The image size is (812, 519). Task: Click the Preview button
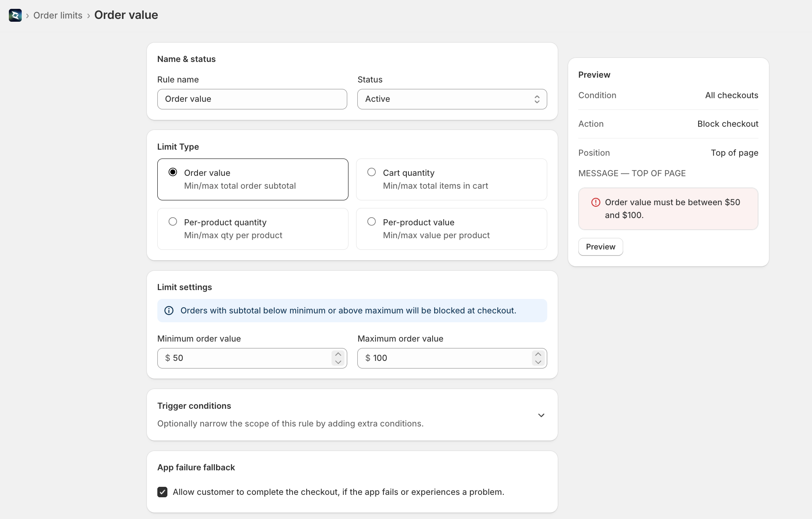pos(601,247)
